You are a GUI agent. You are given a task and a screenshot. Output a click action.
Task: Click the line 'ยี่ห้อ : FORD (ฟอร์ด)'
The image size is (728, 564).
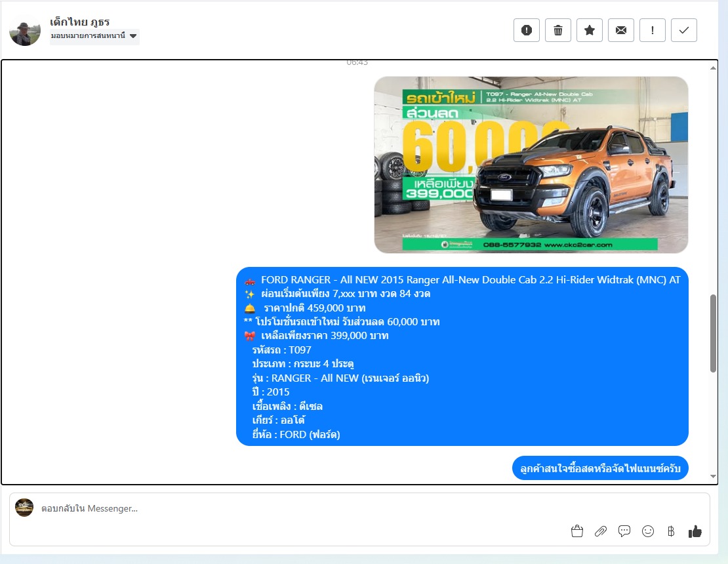296,435
